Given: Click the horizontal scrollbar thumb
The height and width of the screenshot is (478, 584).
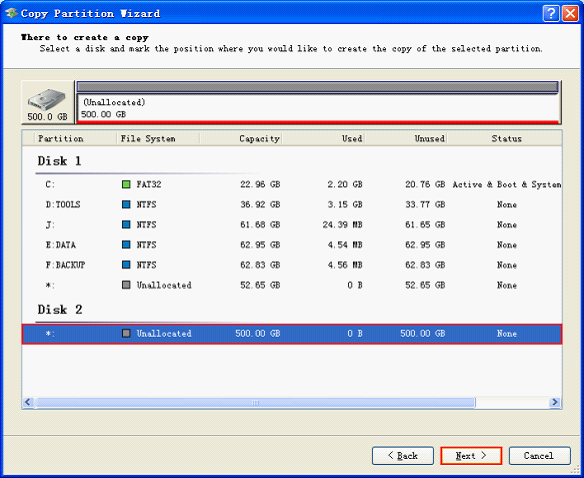Looking at the screenshot, I should click(x=255, y=402).
